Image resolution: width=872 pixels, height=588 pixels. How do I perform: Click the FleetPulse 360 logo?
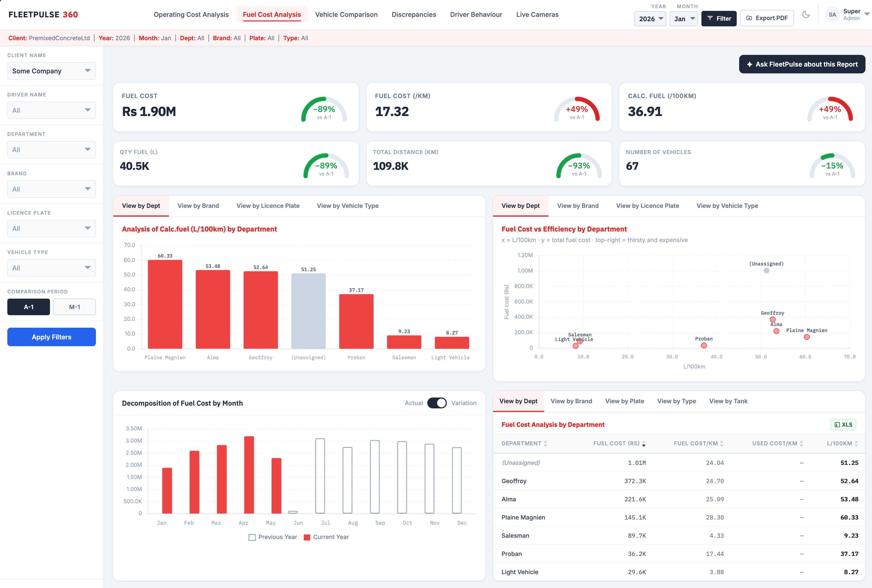(43, 15)
